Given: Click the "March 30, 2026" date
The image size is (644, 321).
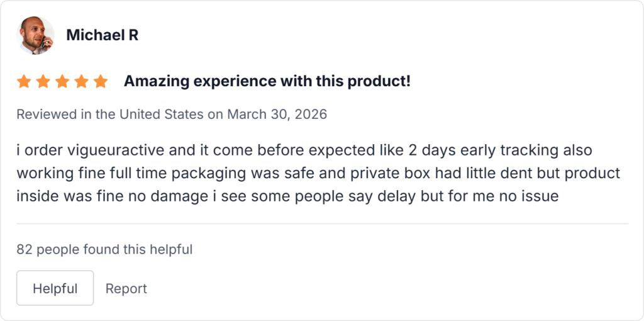Looking at the screenshot, I should click(277, 115).
